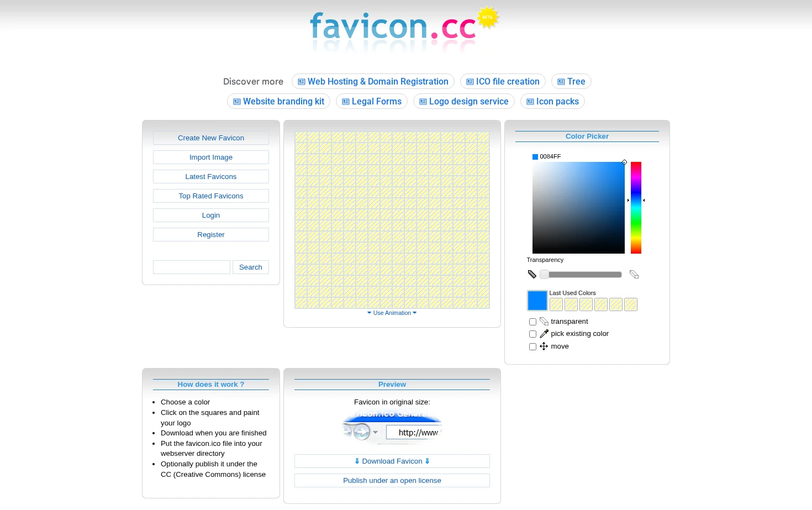812x510 pixels.
Task: Enable the pick existing color checkbox
Action: (532, 334)
